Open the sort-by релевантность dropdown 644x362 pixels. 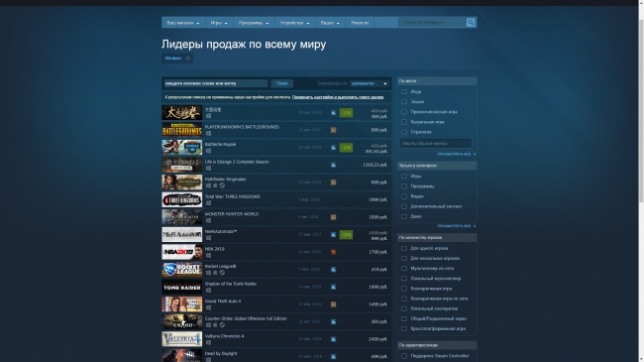pos(369,83)
